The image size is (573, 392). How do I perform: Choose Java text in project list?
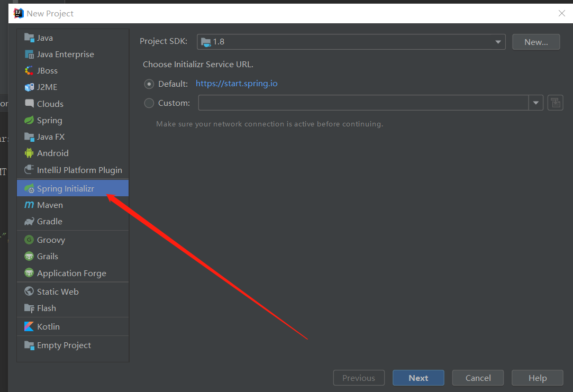tap(45, 38)
